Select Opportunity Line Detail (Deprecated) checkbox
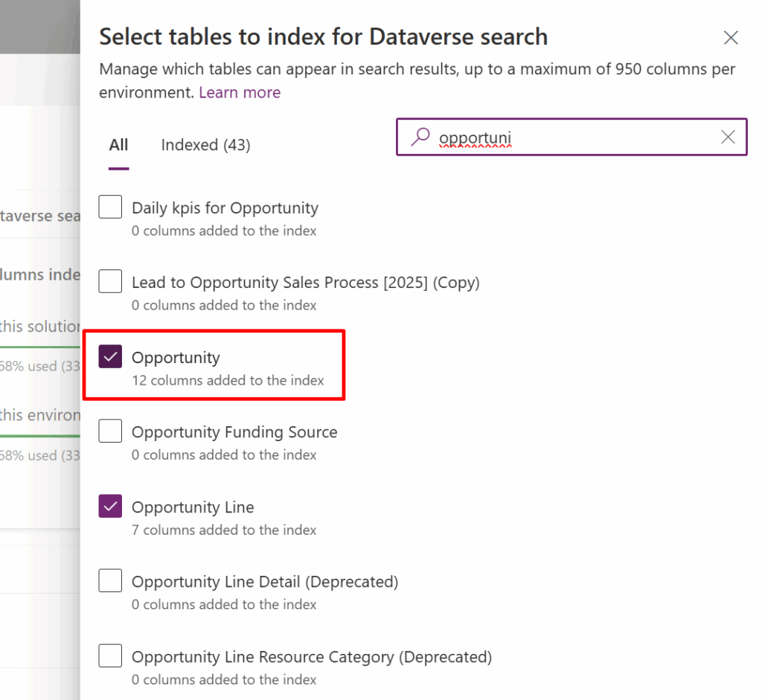 [110, 581]
